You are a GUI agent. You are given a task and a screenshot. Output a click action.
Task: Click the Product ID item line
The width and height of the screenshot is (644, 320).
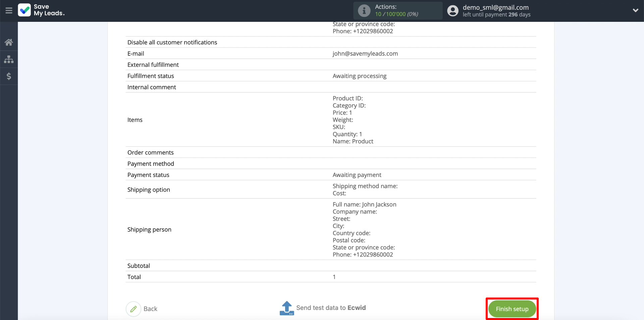coord(347,98)
